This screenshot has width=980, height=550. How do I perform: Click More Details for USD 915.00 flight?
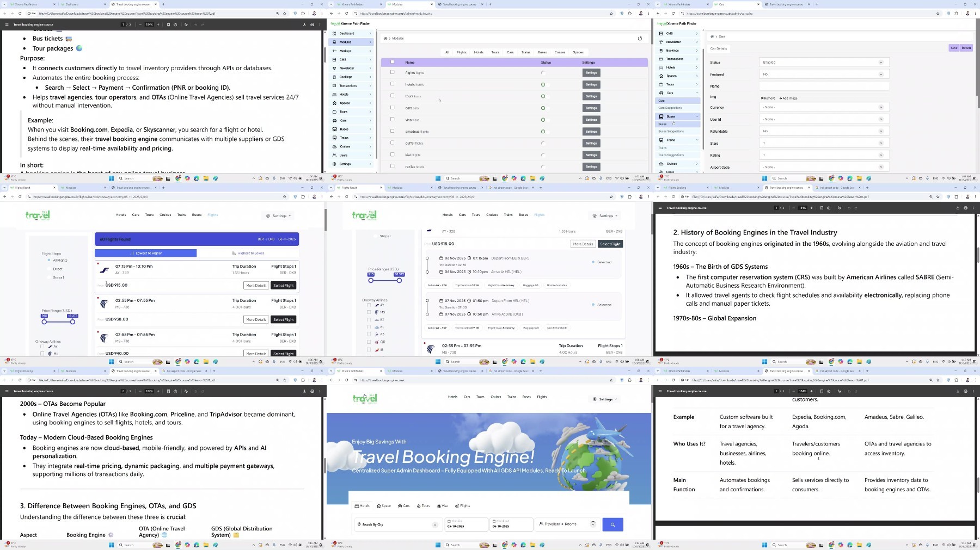(256, 285)
